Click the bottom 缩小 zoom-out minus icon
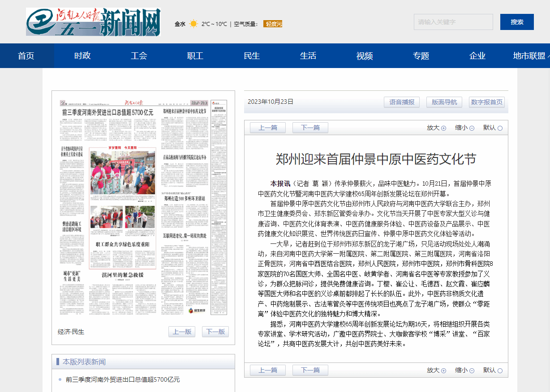Screen dimensions: 550x392 (472, 371)
